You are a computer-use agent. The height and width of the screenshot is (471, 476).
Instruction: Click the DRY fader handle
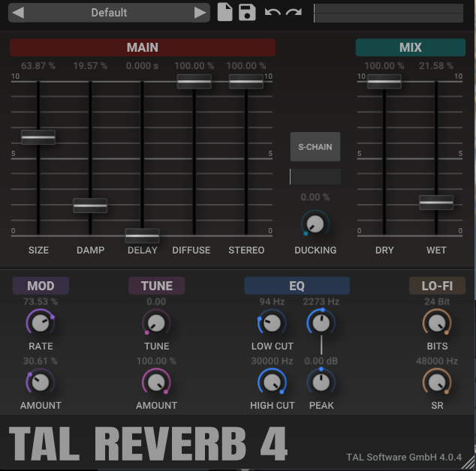(384, 82)
